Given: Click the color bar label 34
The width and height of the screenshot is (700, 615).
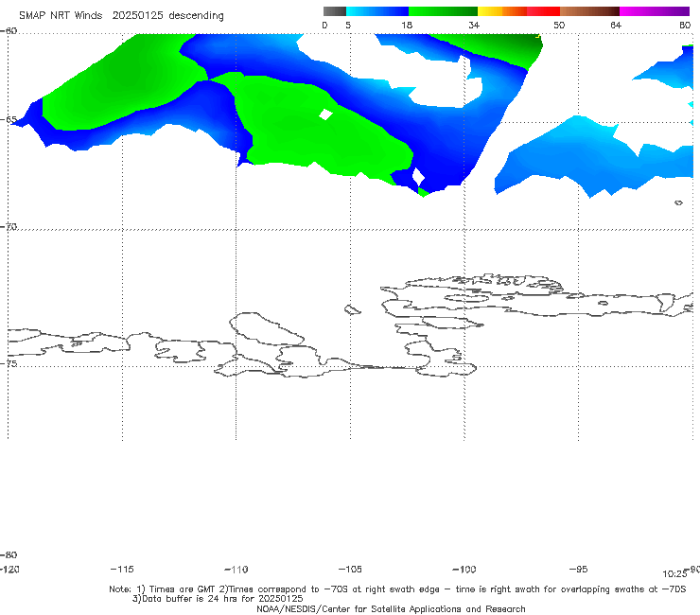Looking at the screenshot, I should click(474, 25).
